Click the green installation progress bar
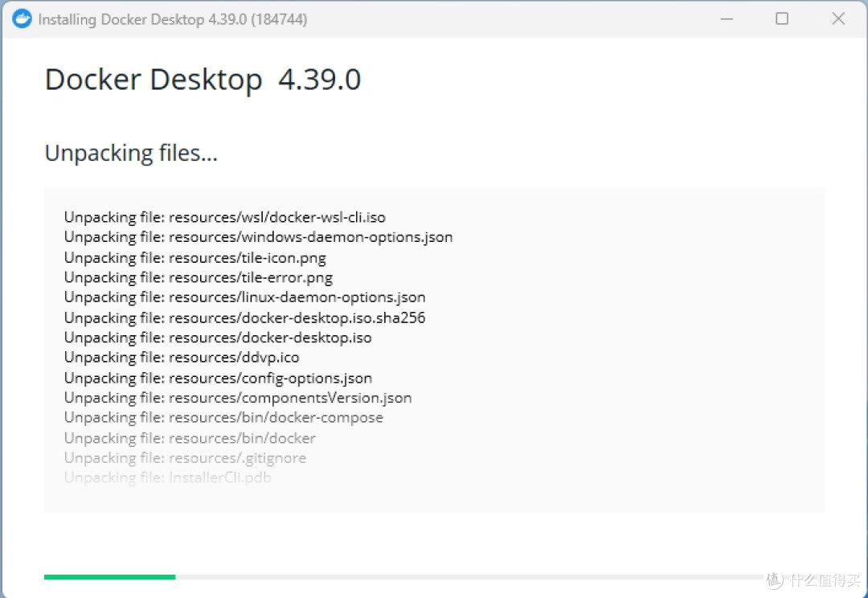Image resolution: width=868 pixels, height=598 pixels. coord(109,577)
